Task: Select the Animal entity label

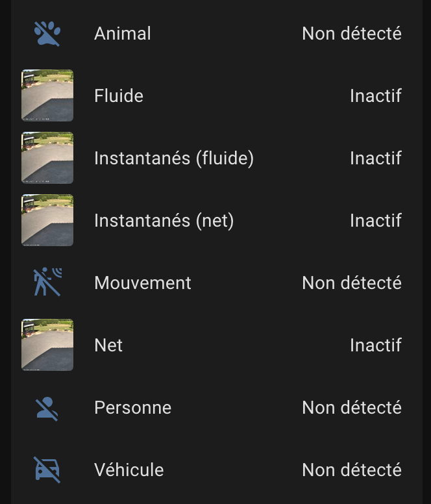Action: coord(123,33)
